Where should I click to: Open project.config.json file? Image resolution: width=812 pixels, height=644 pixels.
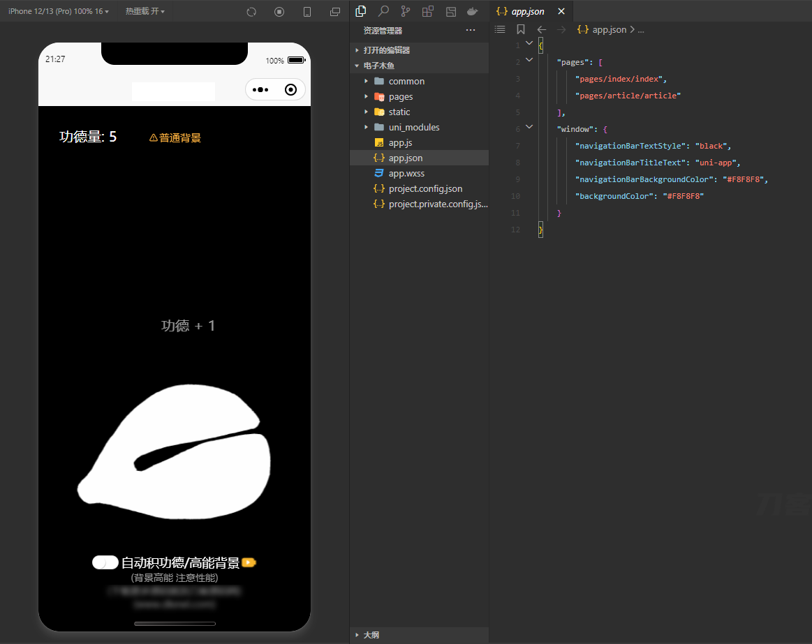pyautogui.click(x=420, y=189)
